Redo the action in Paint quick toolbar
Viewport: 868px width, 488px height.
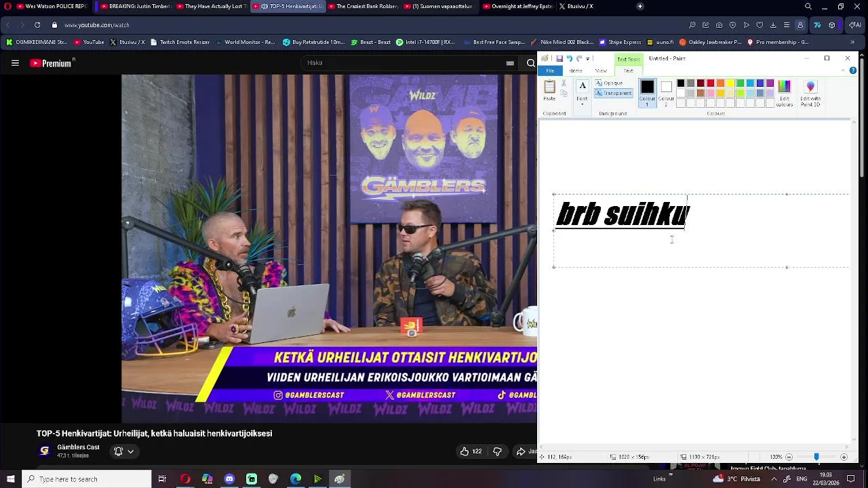(578, 58)
